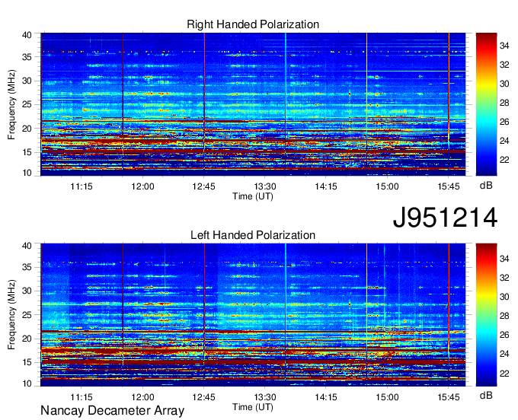Click the Left Handed Polarization spectrogram image
This screenshot has width=518, height=420.
point(253,315)
